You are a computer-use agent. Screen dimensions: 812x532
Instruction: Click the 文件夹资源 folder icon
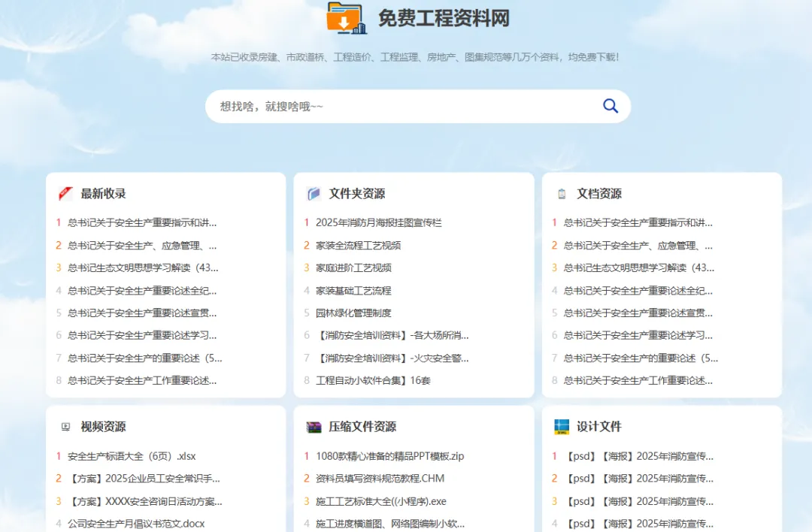[314, 194]
